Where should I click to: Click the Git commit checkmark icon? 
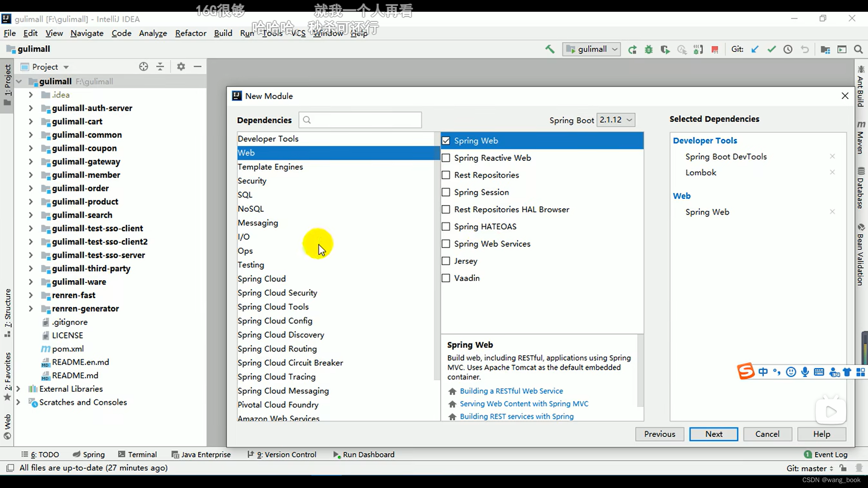pyautogui.click(x=771, y=49)
